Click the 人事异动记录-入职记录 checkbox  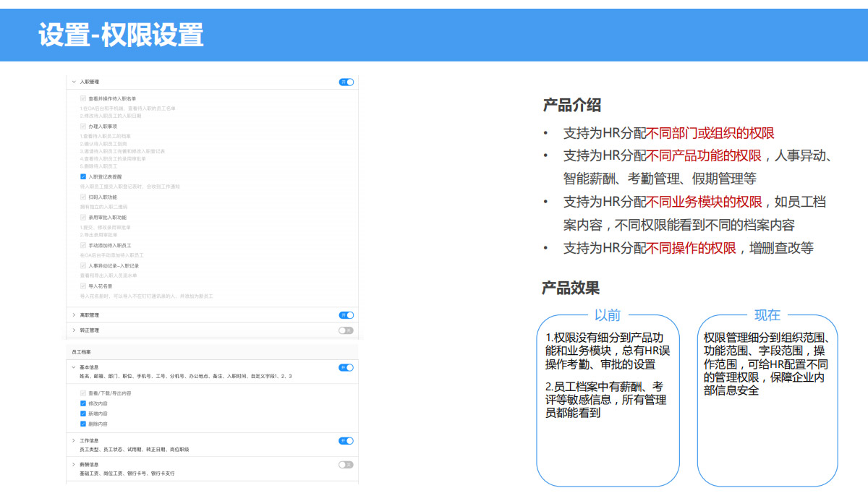pos(83,265)
